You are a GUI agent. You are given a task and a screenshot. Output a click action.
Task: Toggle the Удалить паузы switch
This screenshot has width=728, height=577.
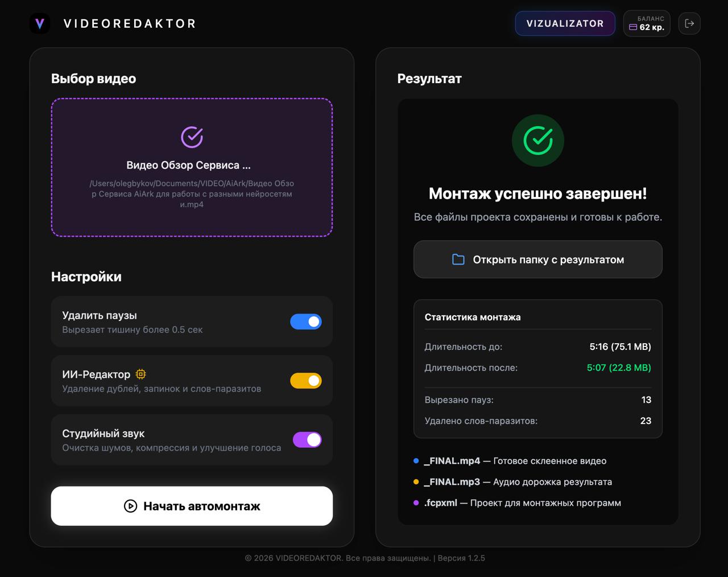[x=306, y=322]
